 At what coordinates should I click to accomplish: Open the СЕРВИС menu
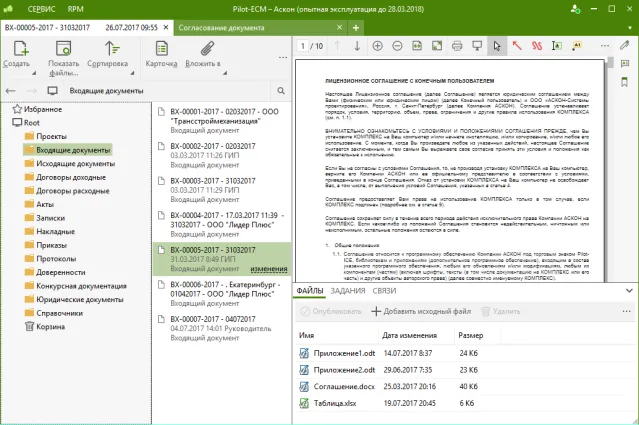[40, 7]
